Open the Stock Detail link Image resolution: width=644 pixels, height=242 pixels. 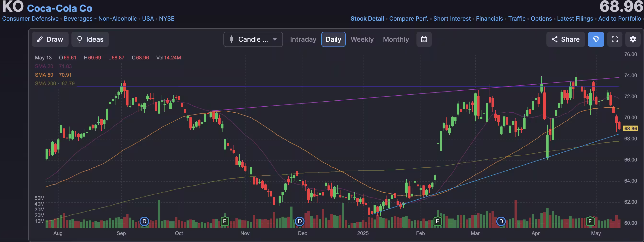coord(367,19)
